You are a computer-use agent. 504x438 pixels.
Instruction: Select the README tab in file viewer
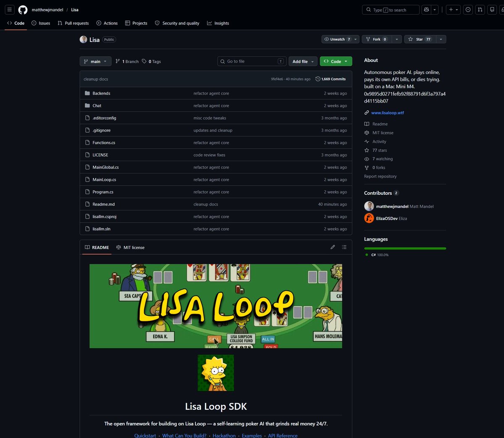tap(97, 247)
